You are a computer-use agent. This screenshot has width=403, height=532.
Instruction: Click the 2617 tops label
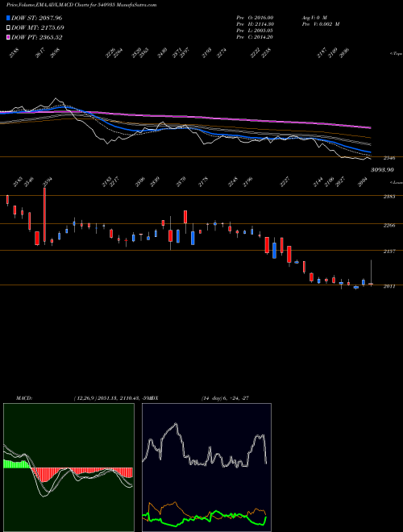coord(40,53)
